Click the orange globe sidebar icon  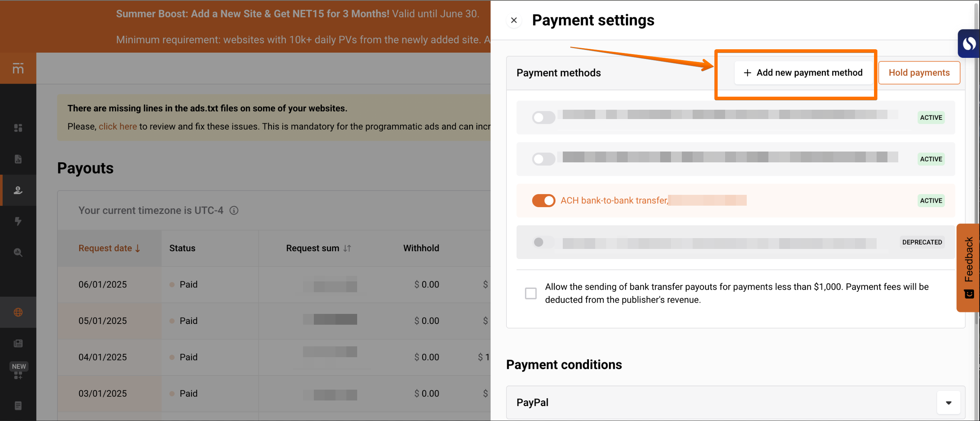pyautogui.click(x=18, y=312)
